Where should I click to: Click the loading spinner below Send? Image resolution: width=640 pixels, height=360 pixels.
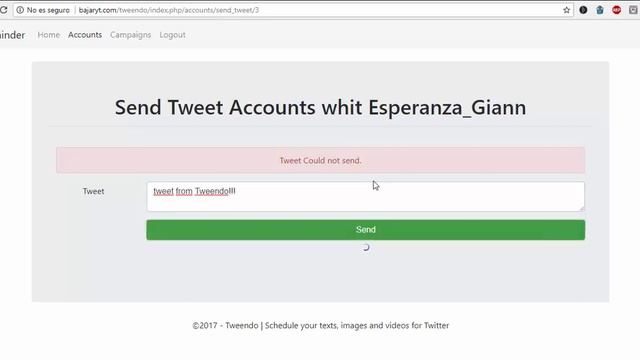tap(366, 247)
